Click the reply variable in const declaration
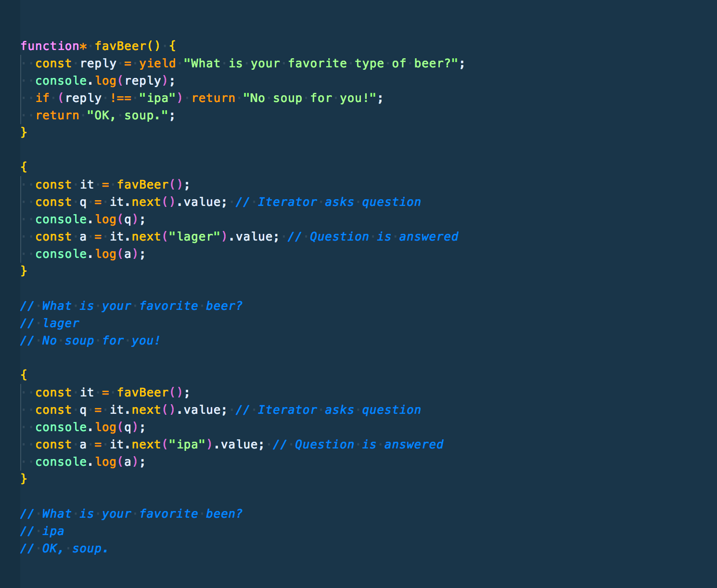This screenshot has width=717, height=588. click(98, 64)
